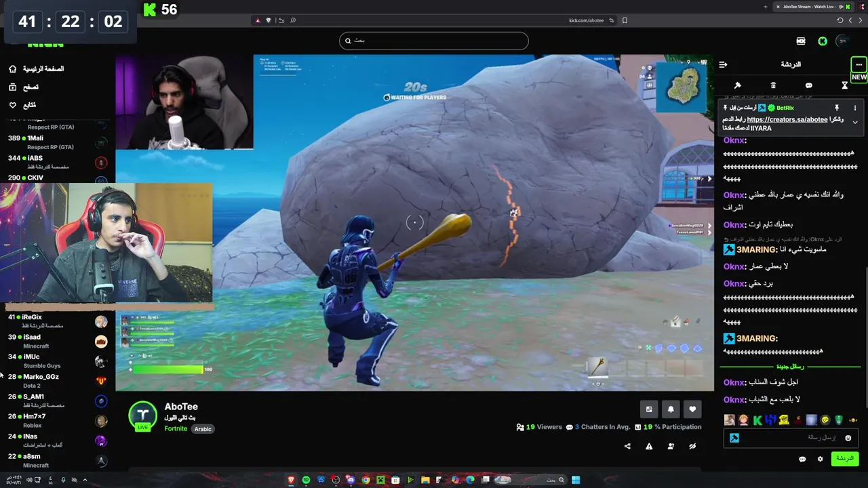Open Chrome from the taskbar

(x=366, y=480)
